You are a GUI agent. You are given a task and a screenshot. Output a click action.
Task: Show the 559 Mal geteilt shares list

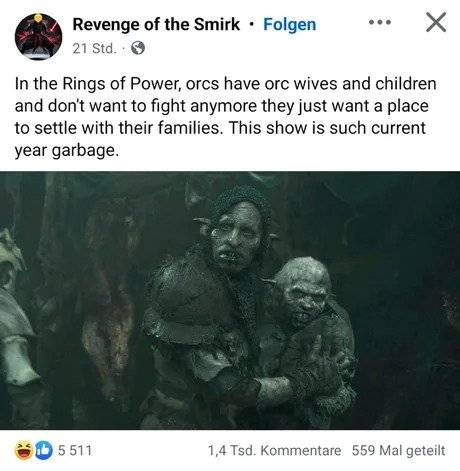pos(398,451)
